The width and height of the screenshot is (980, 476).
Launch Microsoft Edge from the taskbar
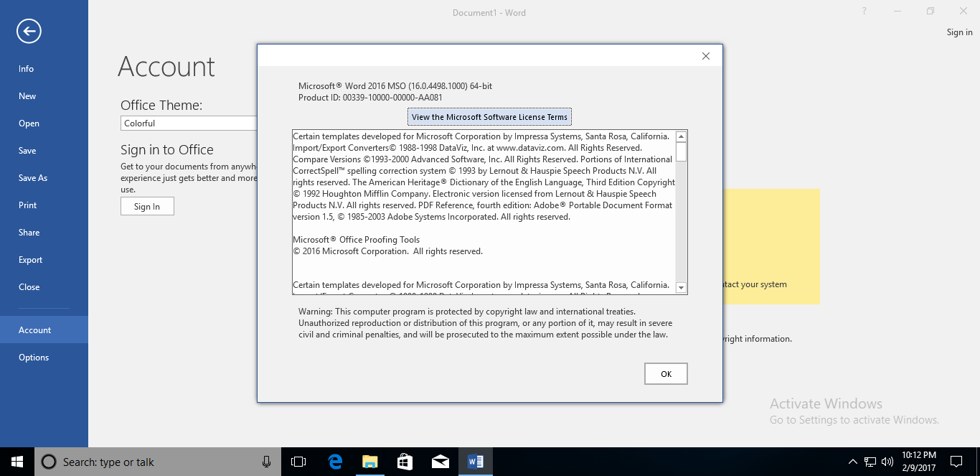(x=334, y=462)
